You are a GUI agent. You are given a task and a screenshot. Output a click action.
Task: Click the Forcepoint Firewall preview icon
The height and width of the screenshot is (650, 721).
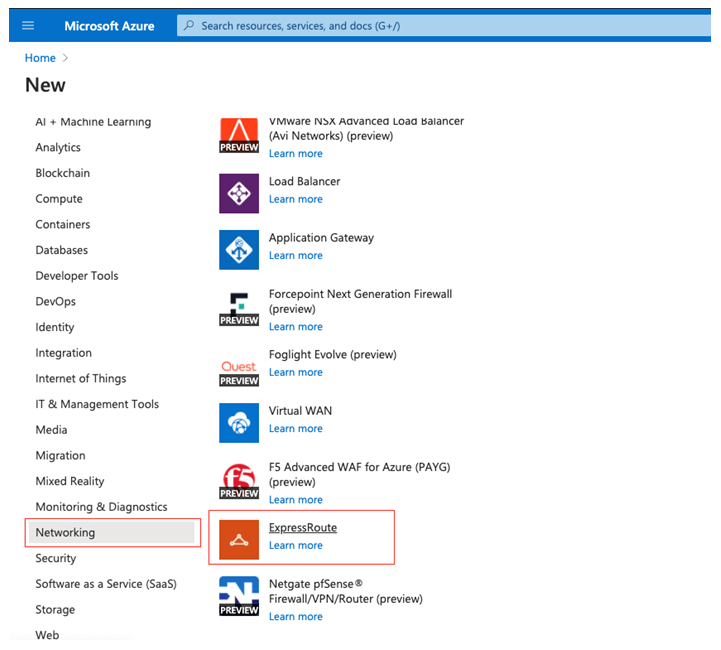pyautogui.click(x=239, y=308)
